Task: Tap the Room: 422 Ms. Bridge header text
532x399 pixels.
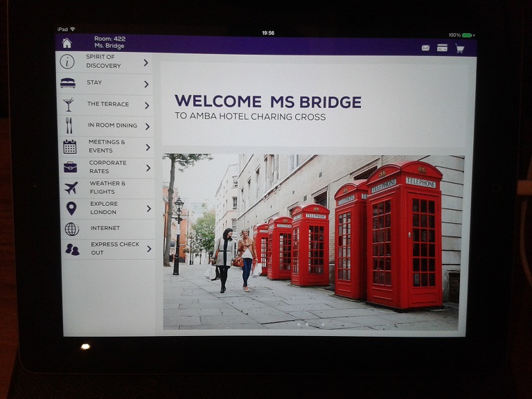Action: (x=109, y=42)
